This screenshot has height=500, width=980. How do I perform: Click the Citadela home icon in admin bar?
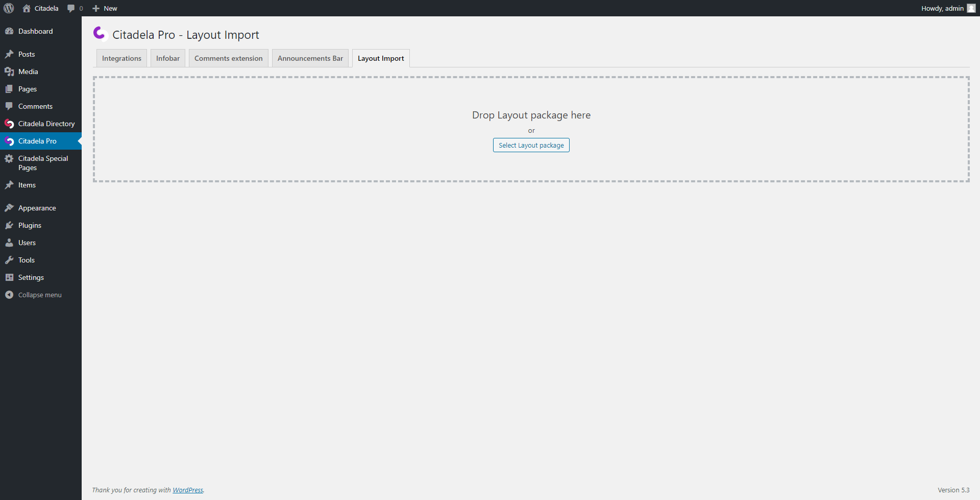[x=27, y=8]
